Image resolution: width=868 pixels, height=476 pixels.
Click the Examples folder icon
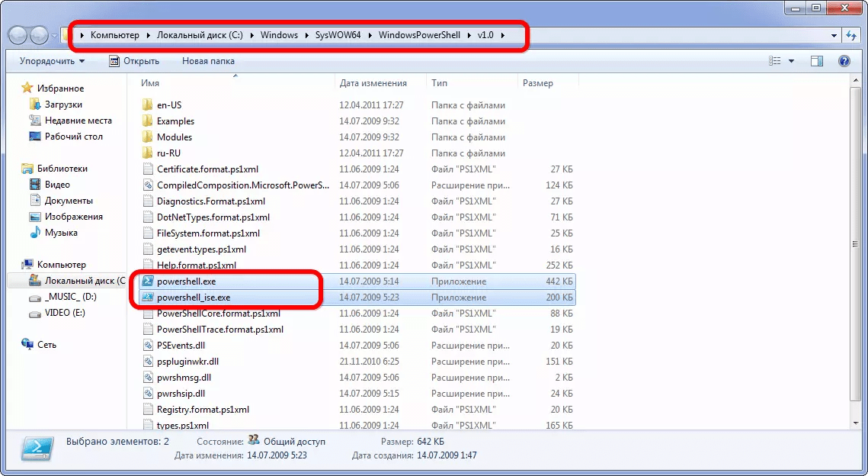click(x=147, y=121)
